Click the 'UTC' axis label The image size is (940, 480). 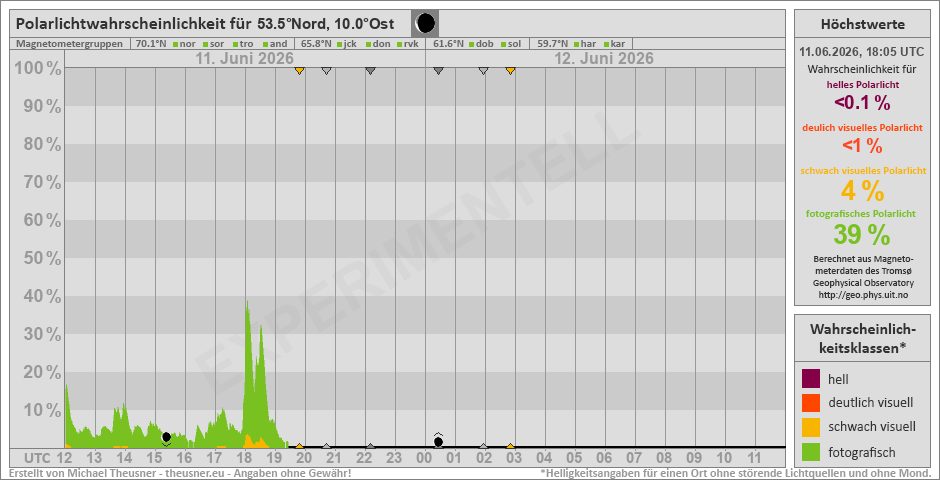[x=37, y=458]
